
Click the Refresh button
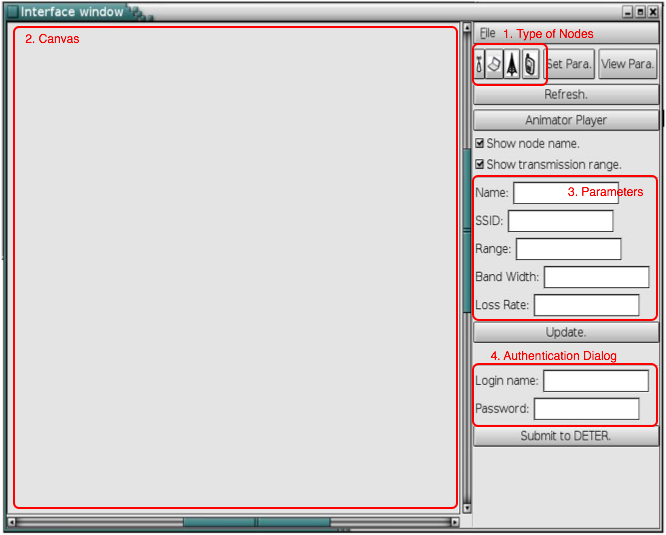point(566,95)
